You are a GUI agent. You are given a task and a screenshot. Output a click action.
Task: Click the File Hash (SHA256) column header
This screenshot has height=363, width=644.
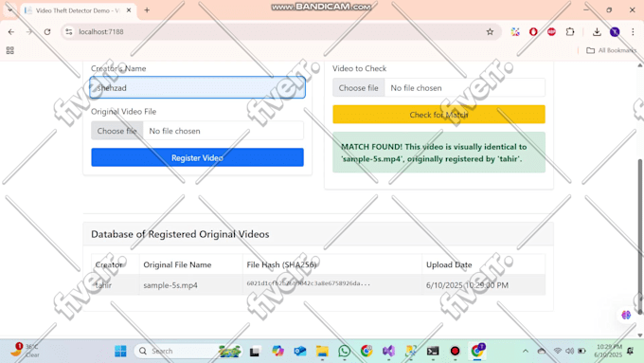281,264
